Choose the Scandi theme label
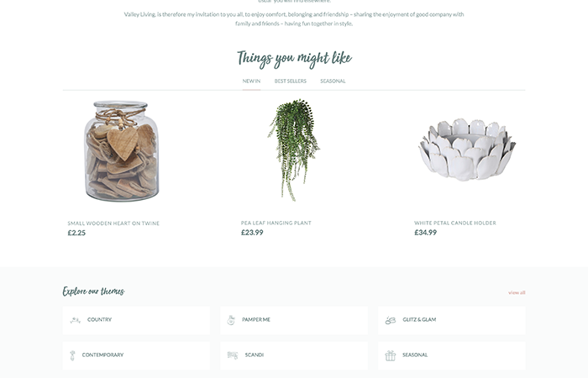 255,354
